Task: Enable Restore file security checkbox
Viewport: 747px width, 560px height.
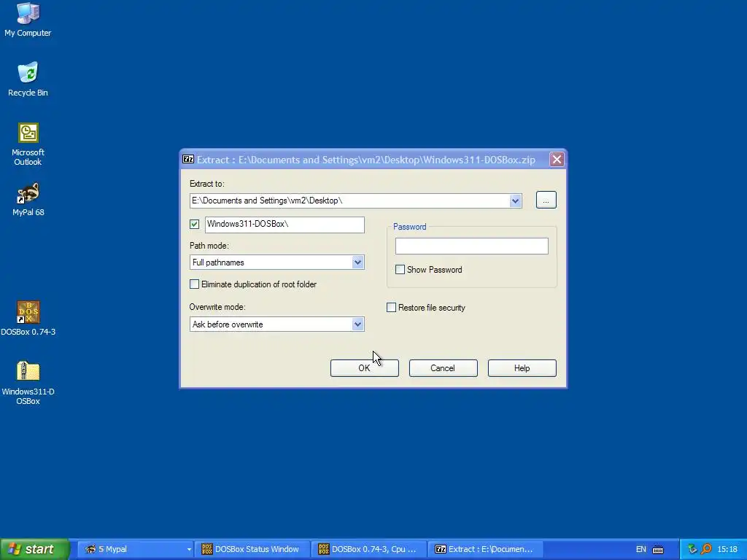Action: tap(391, 308)
